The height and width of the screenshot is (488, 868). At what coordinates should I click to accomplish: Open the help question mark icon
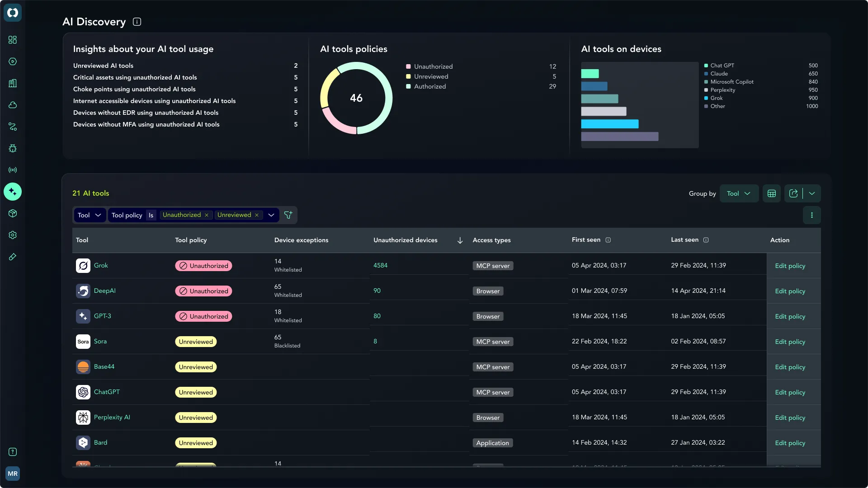pyautogui.click(x=13, y=452)
